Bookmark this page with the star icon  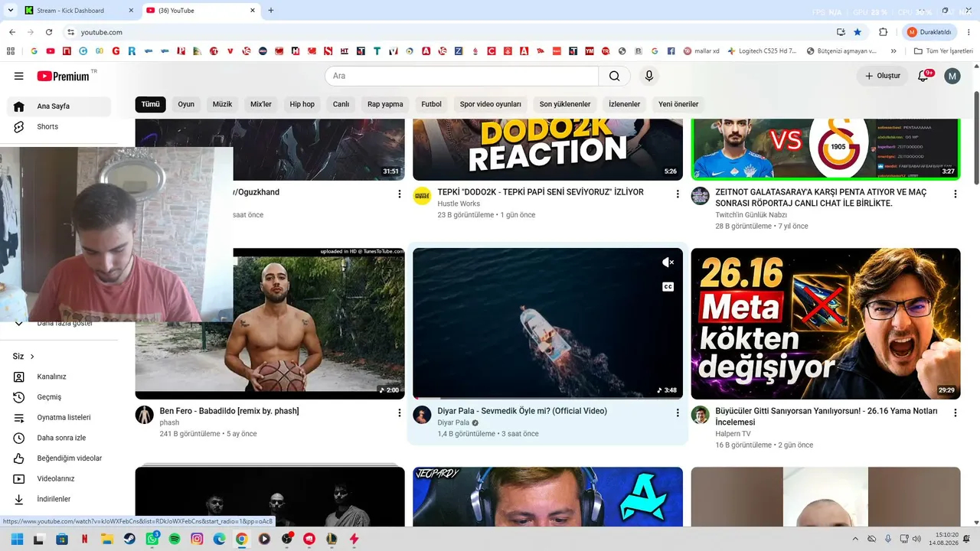point(857,32)
